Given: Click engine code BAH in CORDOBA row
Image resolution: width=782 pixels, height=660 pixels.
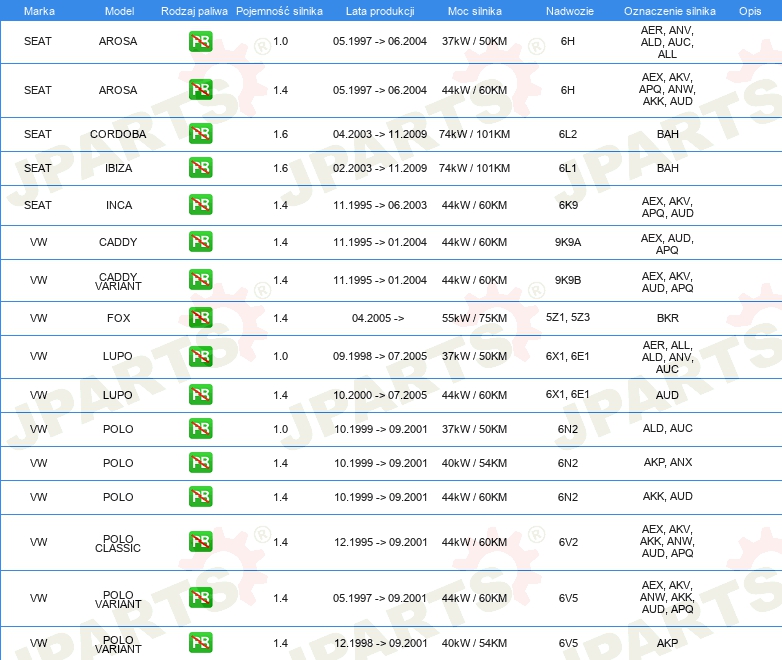Looking at the screenshot, I should [668, 134].
